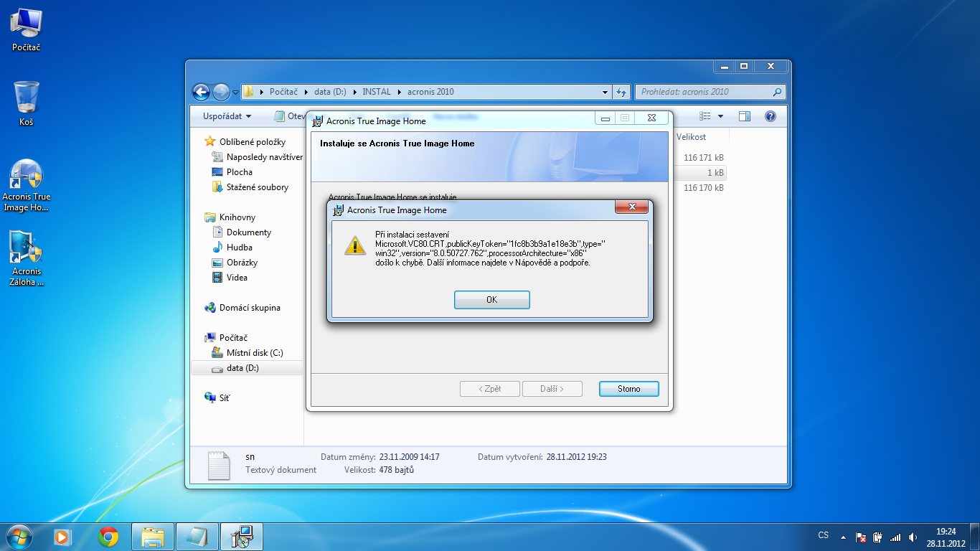
Task: Click the installer icon in the error dialog title bar
Action: [x=338, y=210]
